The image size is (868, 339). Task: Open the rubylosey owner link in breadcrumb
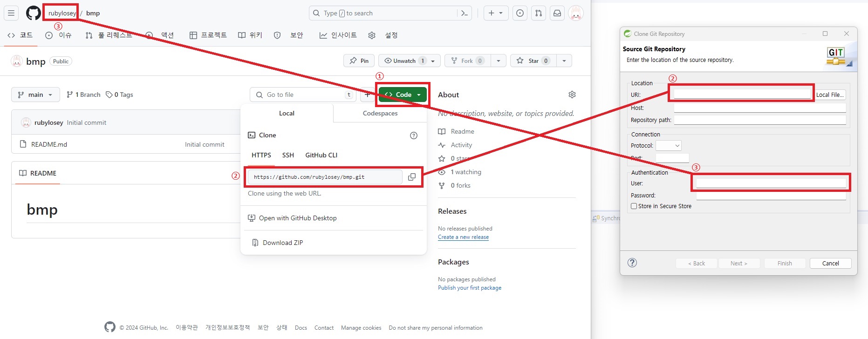[62, 13]
